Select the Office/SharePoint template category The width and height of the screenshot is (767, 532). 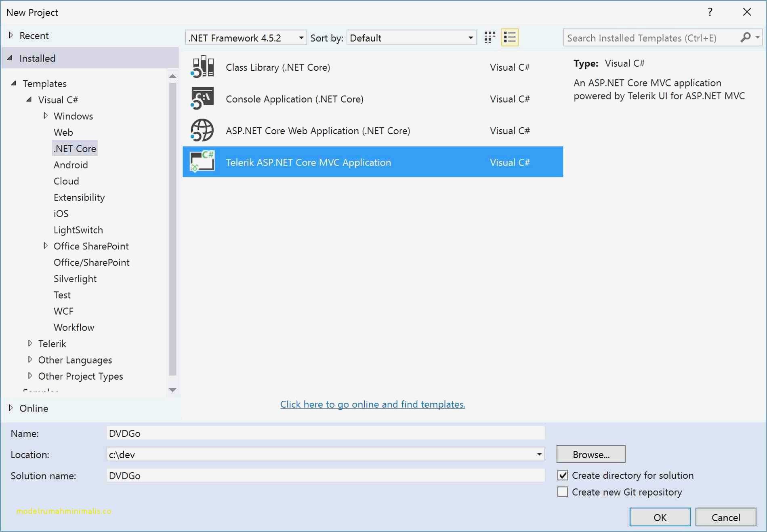pyautogui.click(x=92, y=262)
